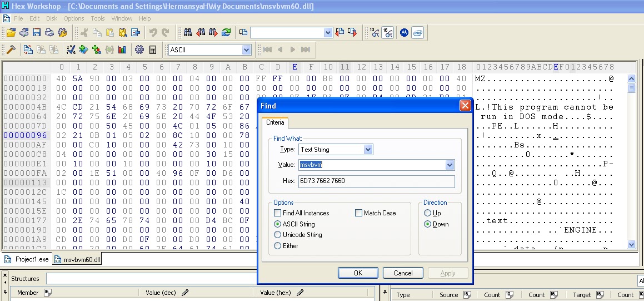
Task: Open the Edit menu
Action: (x=34, y=18)
